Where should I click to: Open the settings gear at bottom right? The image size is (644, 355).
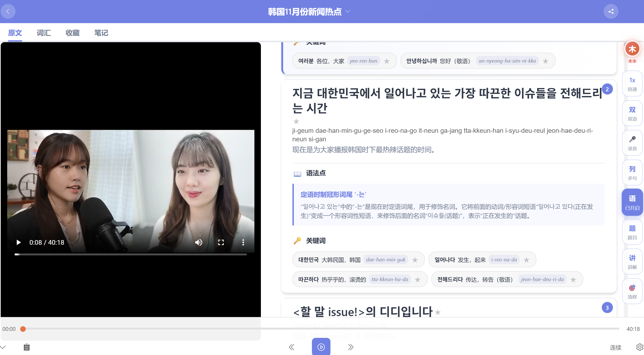(x=640, y=347)
